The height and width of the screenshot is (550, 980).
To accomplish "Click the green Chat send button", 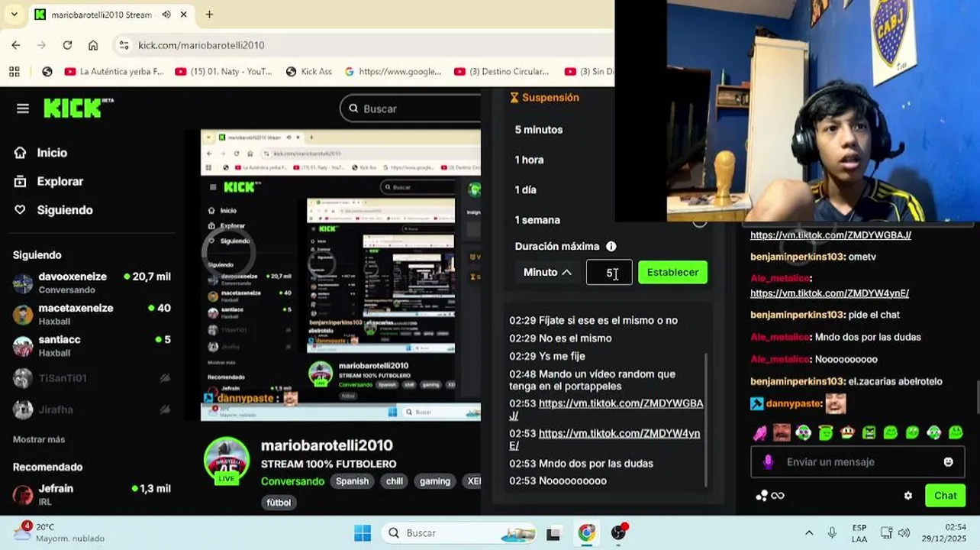I will coord(945,496).
